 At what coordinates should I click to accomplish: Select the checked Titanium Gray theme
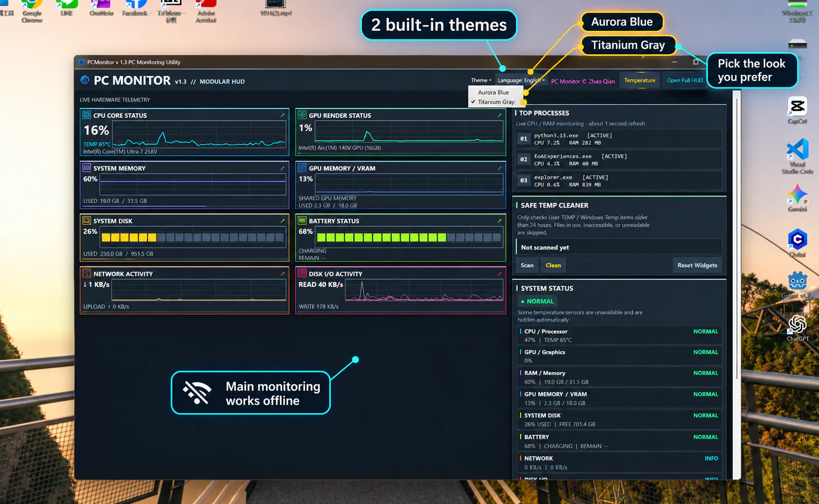[x=496, y=102]
